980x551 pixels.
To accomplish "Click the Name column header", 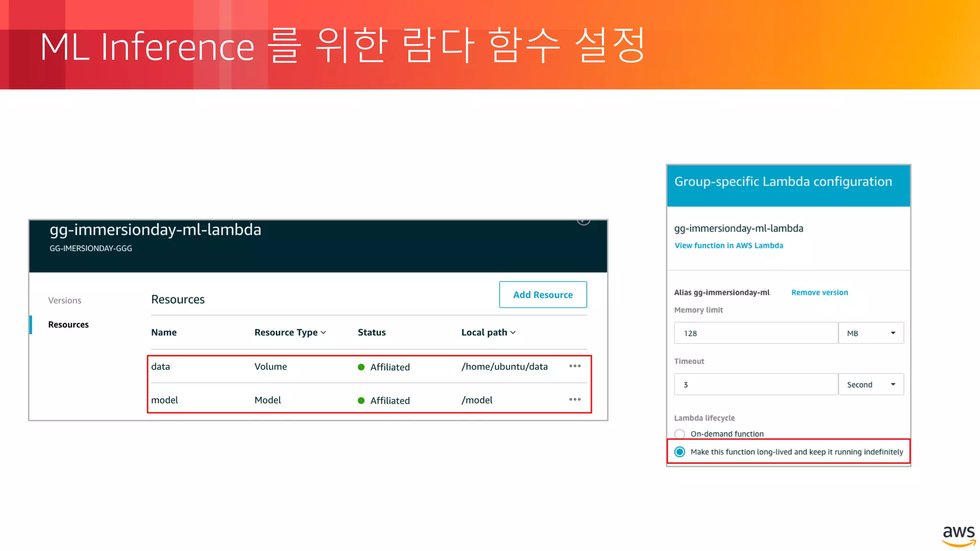I will tap(164, 332).
